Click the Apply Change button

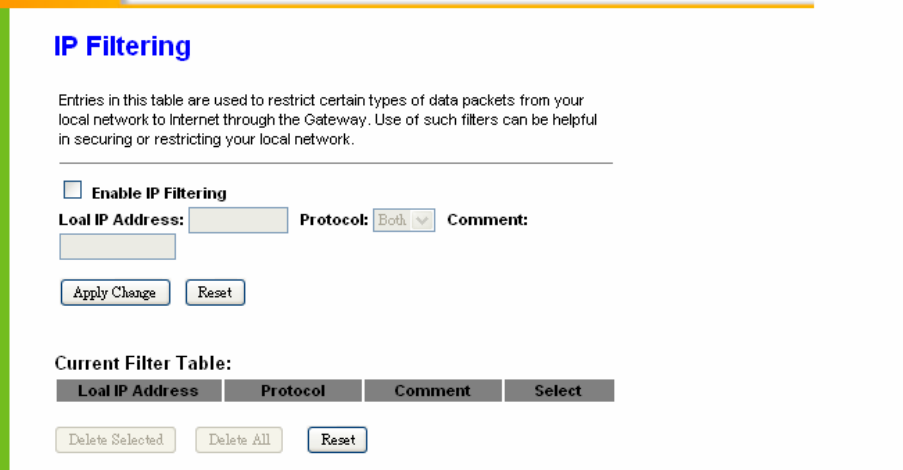pyautogui.click(x=115, y=293)
